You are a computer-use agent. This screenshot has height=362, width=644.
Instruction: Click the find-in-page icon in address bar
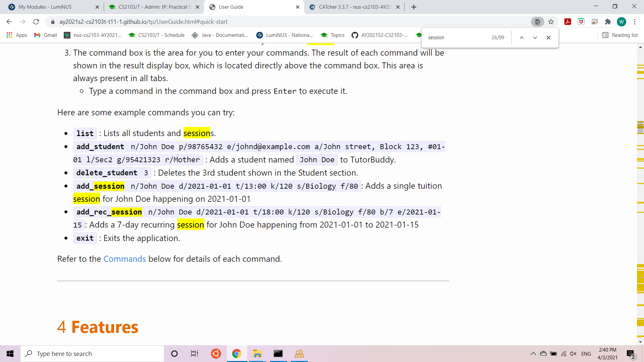(x=537, y=22)
